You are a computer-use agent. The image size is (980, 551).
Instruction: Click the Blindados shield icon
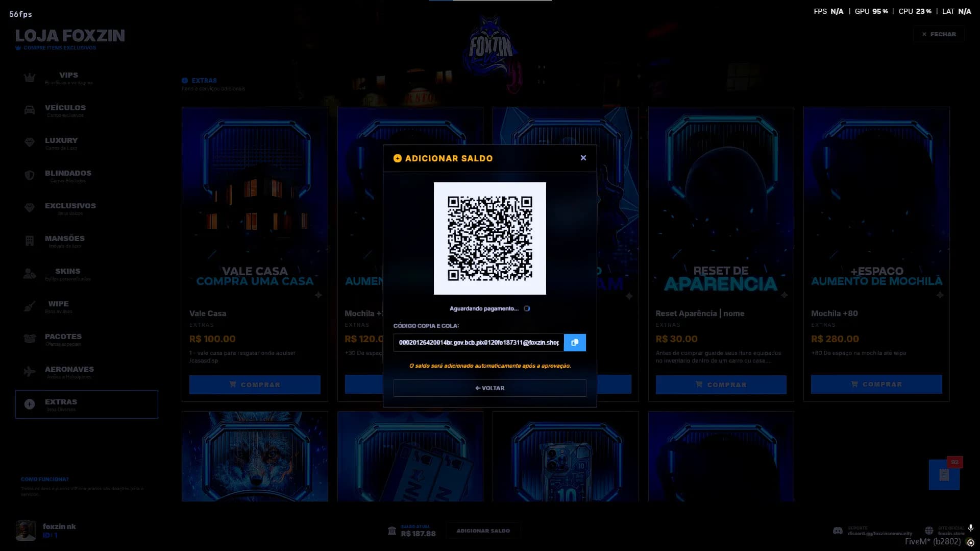pyautogui.click(x=30, y=176)
